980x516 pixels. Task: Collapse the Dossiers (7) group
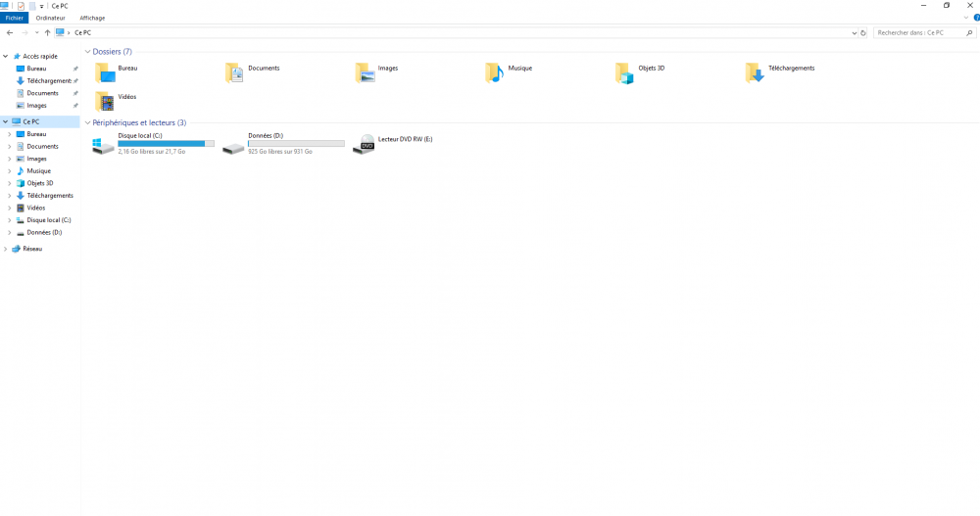tap(87, 52)
